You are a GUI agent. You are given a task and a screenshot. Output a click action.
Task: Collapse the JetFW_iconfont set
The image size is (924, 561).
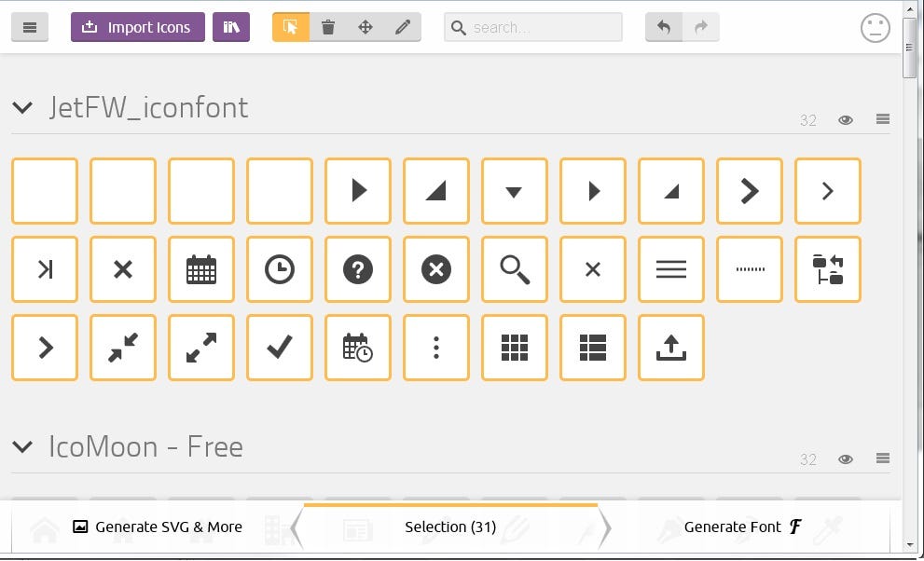(x=22, y=108)
